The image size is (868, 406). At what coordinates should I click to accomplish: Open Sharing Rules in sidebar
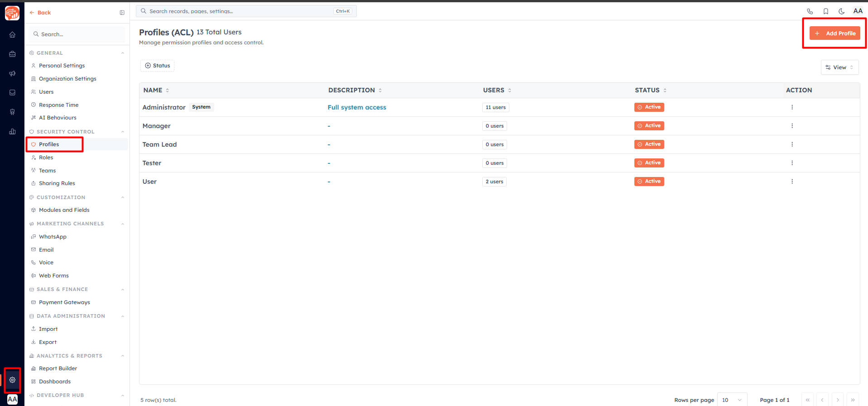pos(57,183)
